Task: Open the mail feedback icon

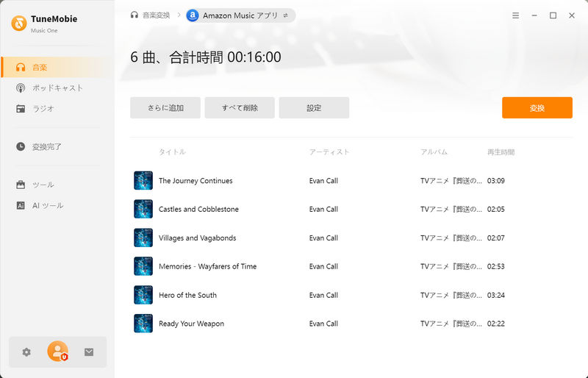Action: click(89, 352)
